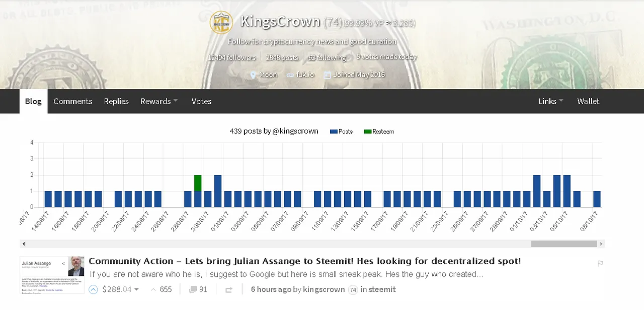Click the KingsCrown profile avatar
Screen dimensions: 644x310
click(x=221, y=22)
